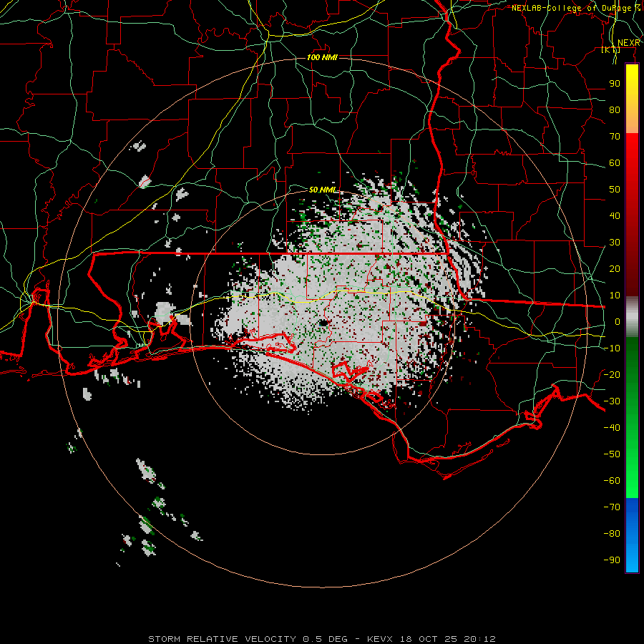Click the 0 value on the velocity scale
The width and height of the screenshot is (644, 644).
[618, 321]
